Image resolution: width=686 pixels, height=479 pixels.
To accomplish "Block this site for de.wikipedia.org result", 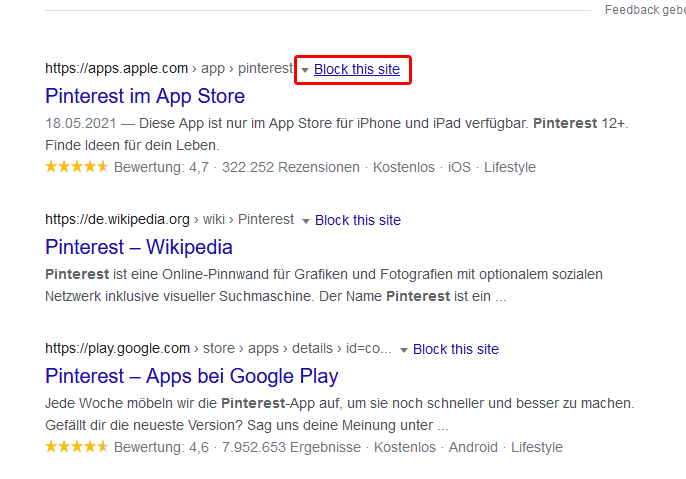I will [358, 220].
